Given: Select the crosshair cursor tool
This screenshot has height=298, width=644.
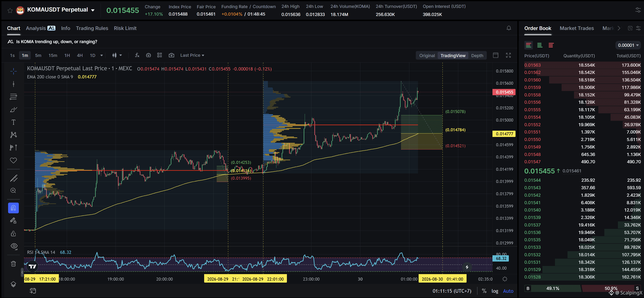Looking at the screenshot, I should [14, 71].
